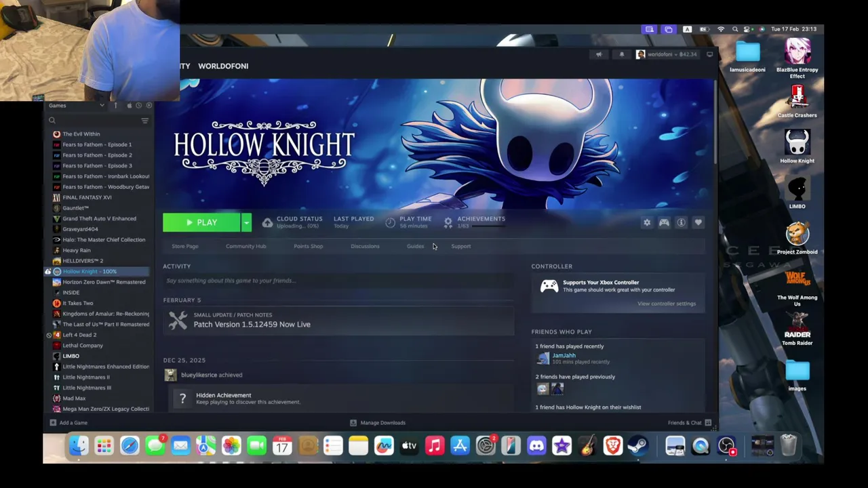868x488 pixels.
Task: Expand the Games library filter dropdown
Action: [76, 105]
